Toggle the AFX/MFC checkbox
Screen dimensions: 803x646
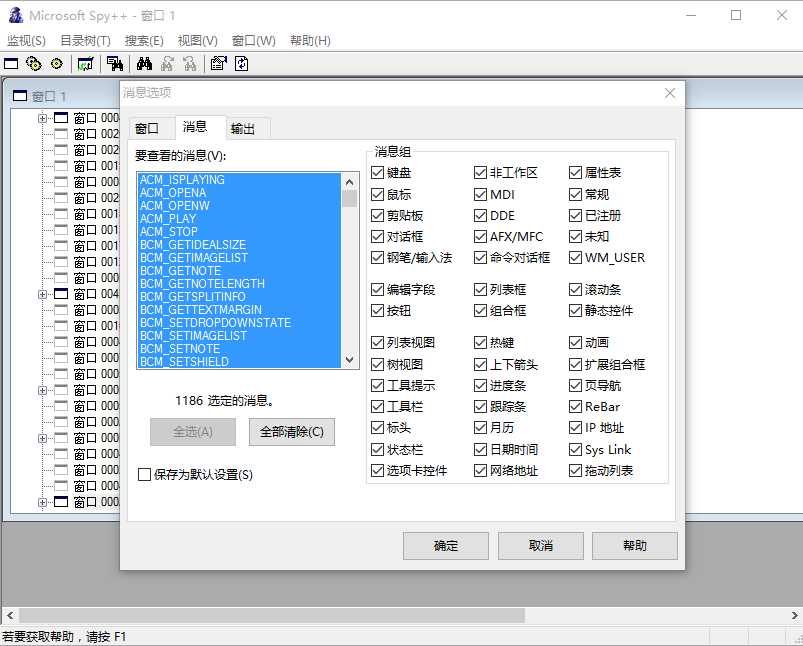pos(480,237)
